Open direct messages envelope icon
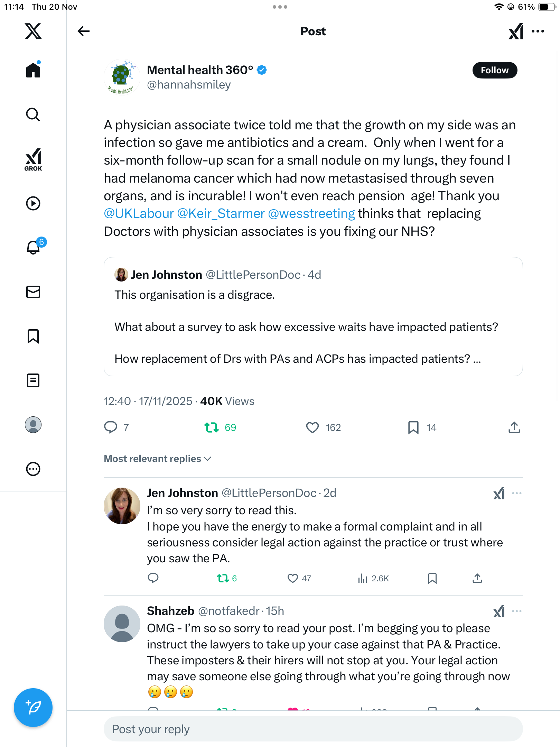560x747 pixels. point(33,292)
